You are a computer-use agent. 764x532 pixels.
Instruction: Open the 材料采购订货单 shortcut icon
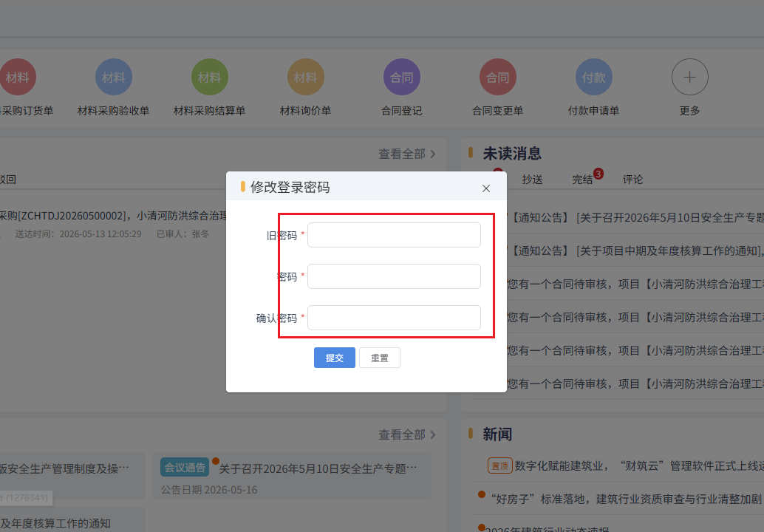(18, 77)
